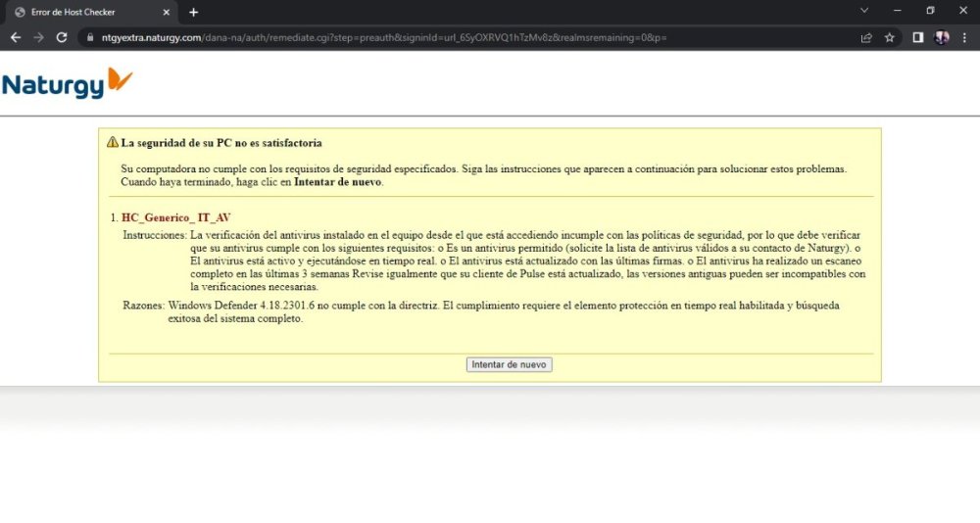Bookmark this page with the star icon

[890, 37]
